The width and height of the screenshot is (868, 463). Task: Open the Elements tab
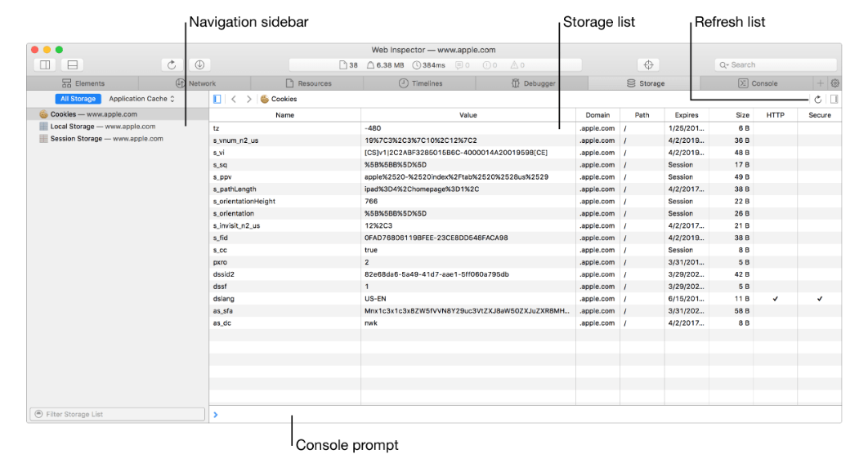click(83, 83)
